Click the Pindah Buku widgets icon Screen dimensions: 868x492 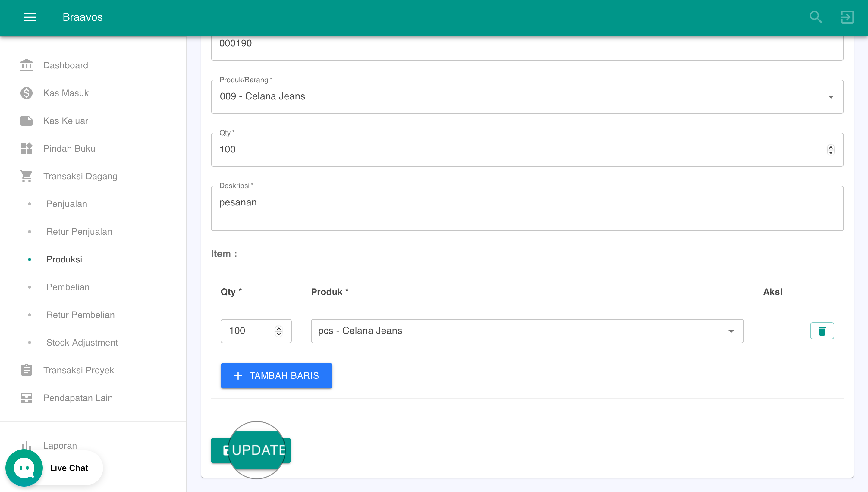click(26, 148)
